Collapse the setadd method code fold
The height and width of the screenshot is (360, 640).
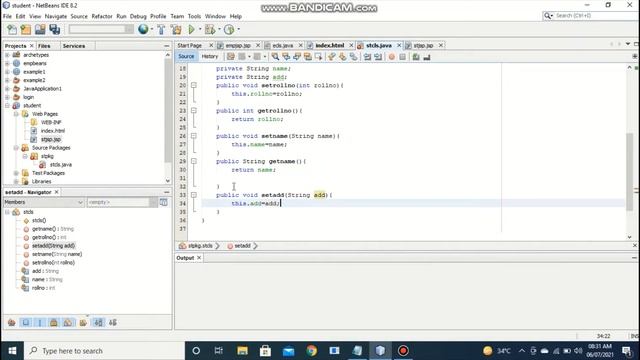coord(194,195)
